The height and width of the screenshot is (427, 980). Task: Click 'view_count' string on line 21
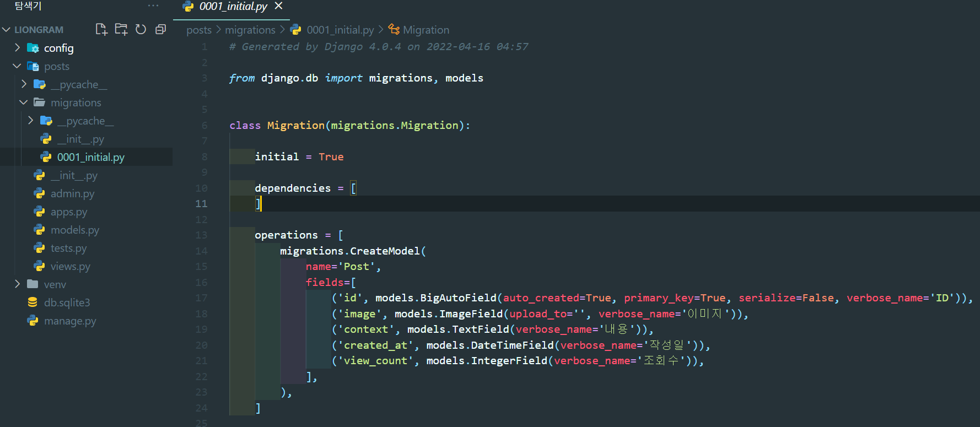[375, 361]
